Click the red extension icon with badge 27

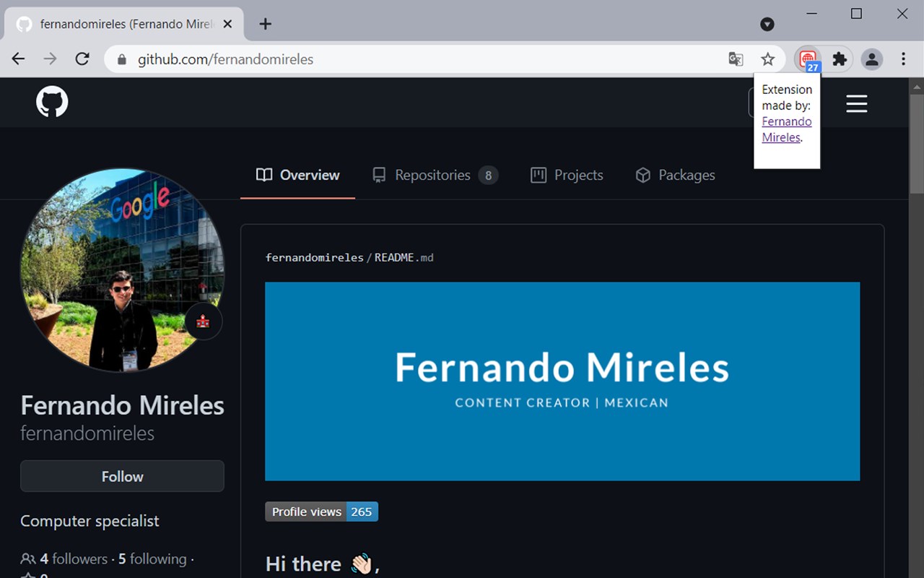[x=808, y=59]
